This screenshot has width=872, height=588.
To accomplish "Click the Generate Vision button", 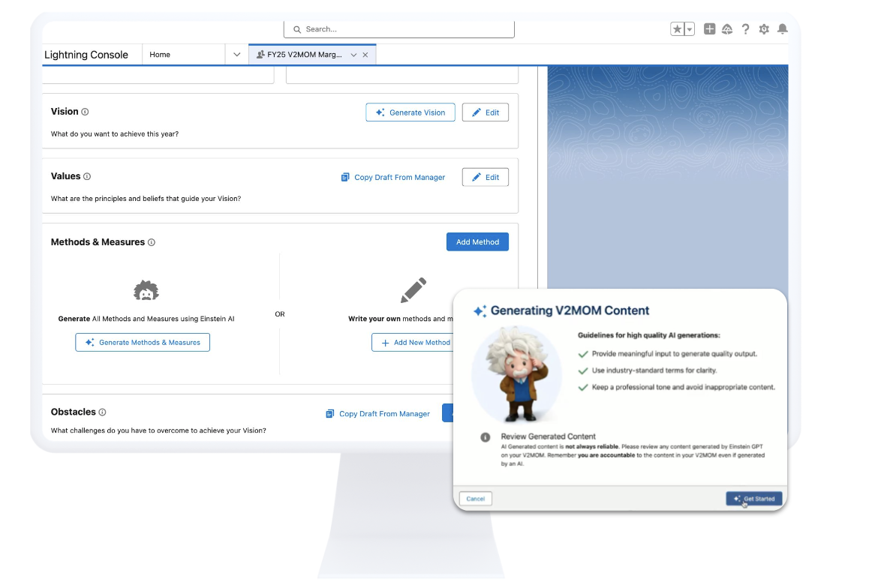I will click(410, 112).
